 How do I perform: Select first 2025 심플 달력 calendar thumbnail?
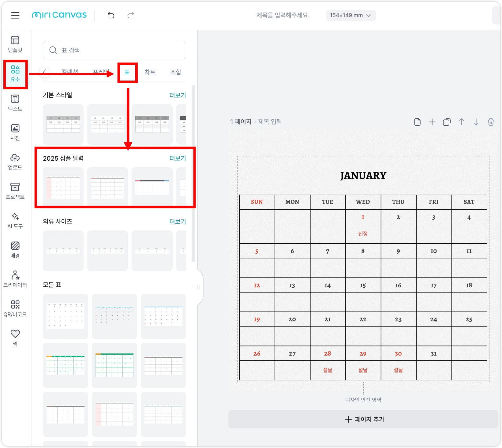coord(63,187)
